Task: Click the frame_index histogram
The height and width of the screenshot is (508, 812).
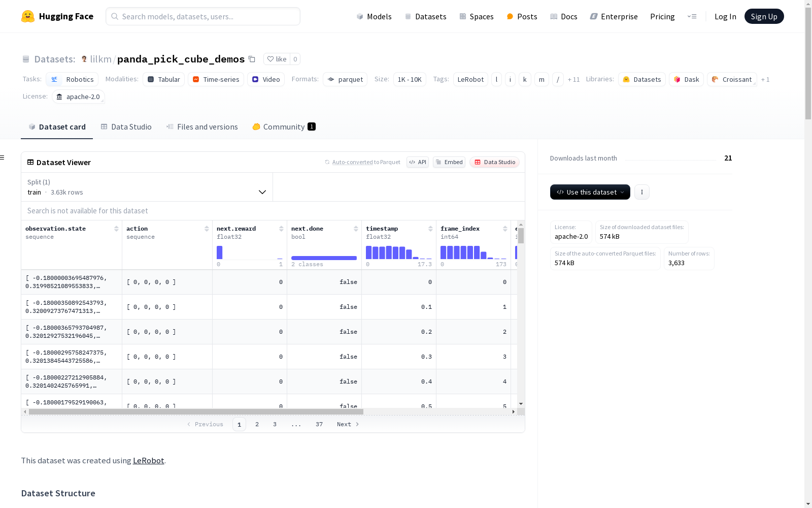Action: click(473, 252)
